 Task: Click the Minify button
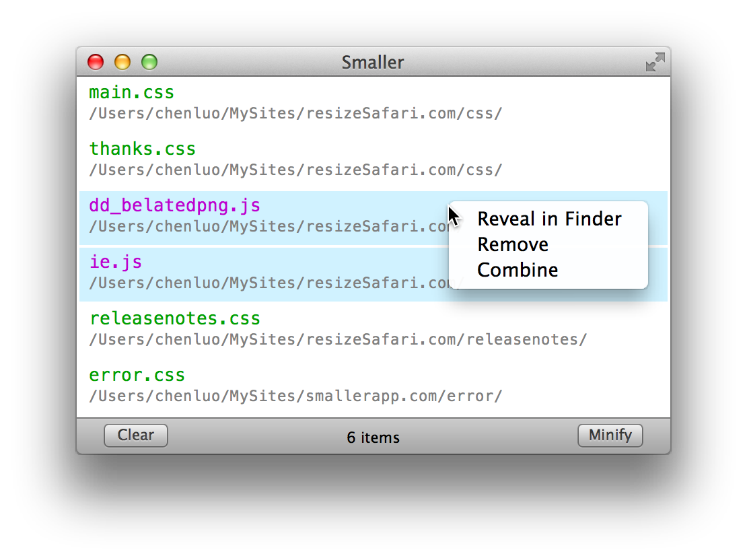tap(610, 435)
